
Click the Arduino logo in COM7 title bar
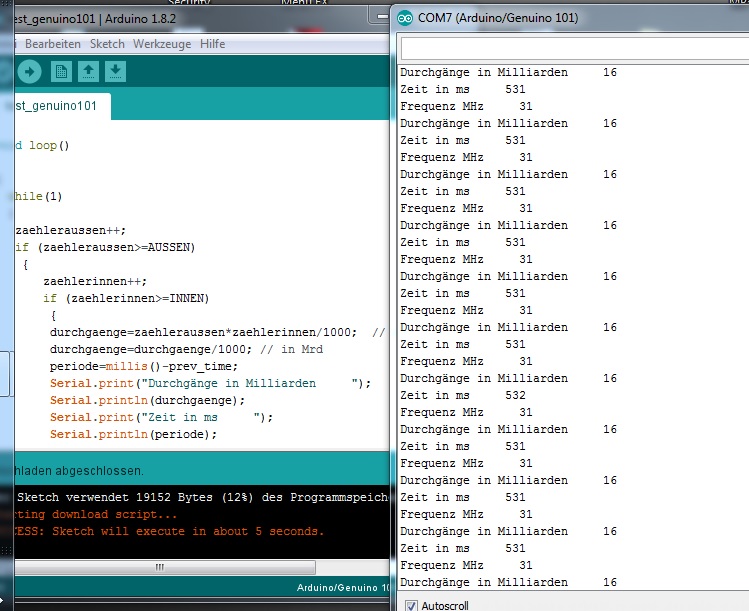tap(405, 18)
